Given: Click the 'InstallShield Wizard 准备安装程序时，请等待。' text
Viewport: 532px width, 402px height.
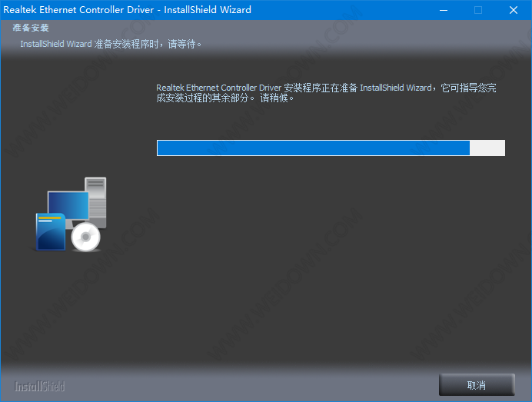Looking at the screenshot, I should 111,44.
